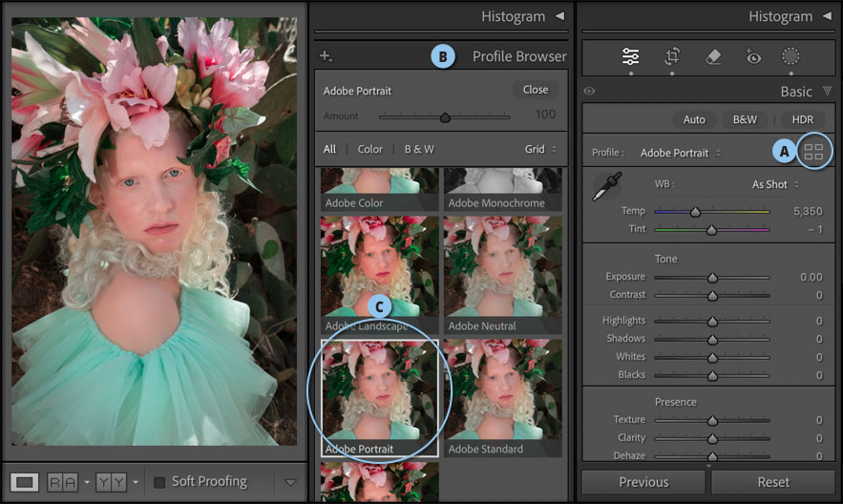Click the HDR button

(x=803, y=119)
